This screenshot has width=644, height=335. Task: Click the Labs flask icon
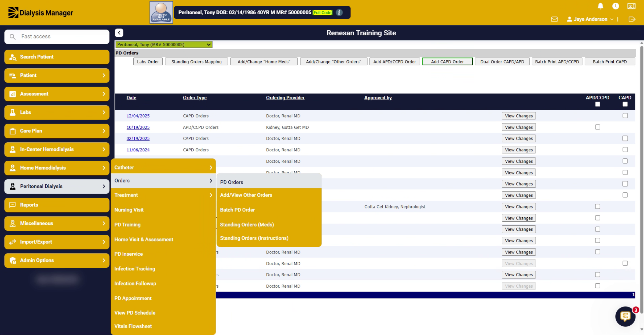pyautogui.click(x=13, y=112)
